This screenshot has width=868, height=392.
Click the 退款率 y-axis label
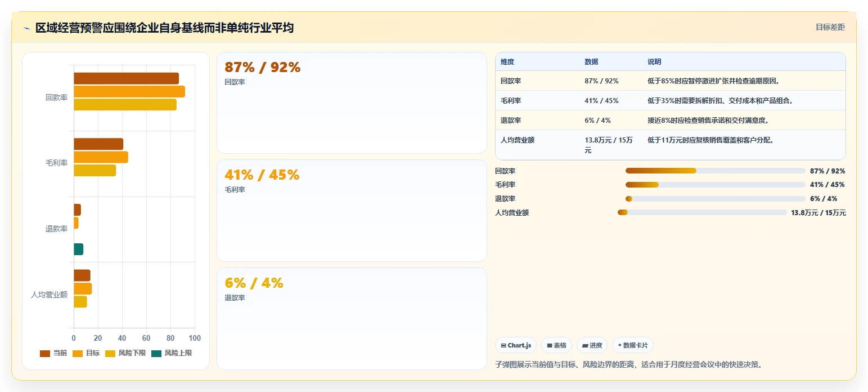point(56,229)
